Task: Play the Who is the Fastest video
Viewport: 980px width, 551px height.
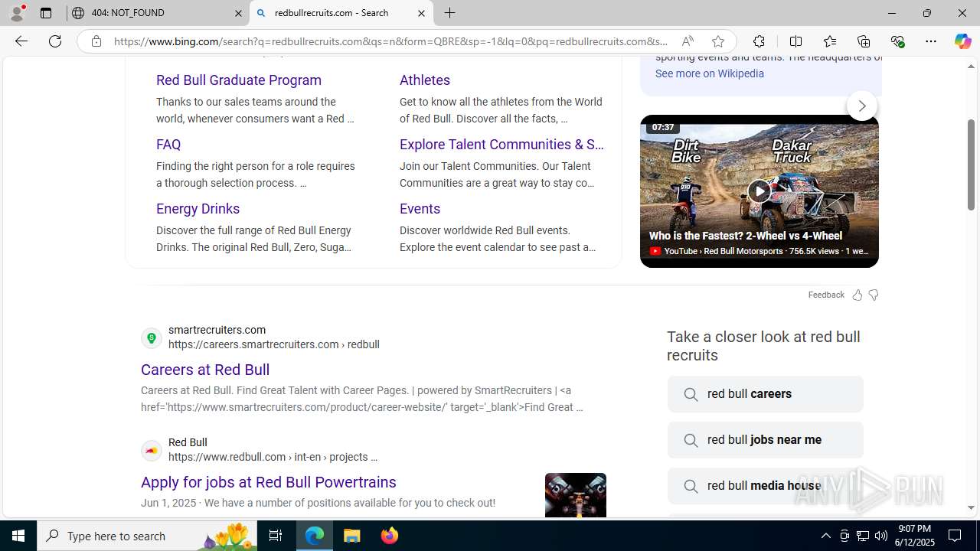Action: tap(759, 191)
